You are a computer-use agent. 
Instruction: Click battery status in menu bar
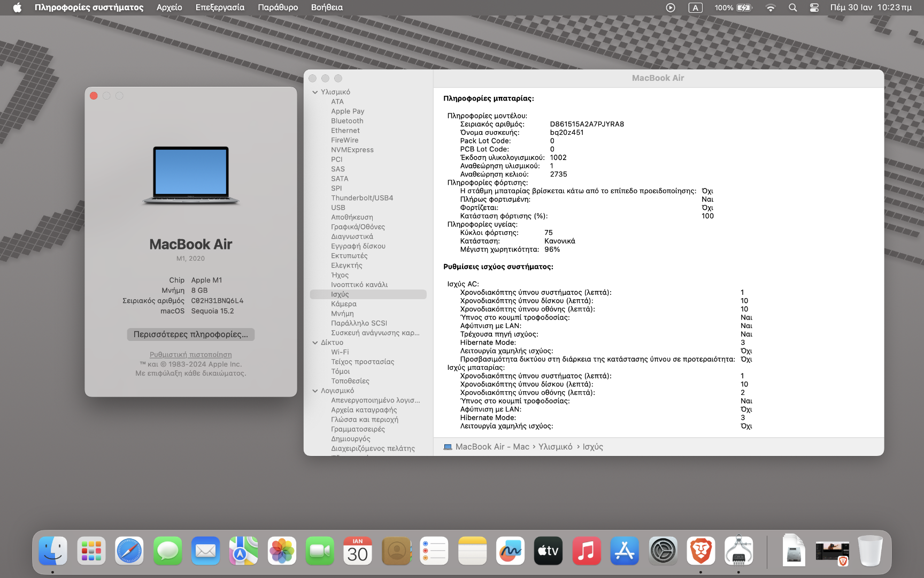733,7
